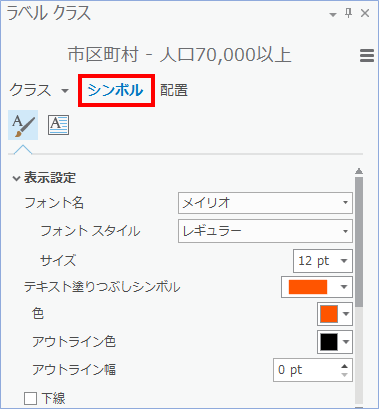The width and height of the screenshot is (379, 409).
Task: Open the フォント名 メイリオ dropdown
Action: coord(265,203)
